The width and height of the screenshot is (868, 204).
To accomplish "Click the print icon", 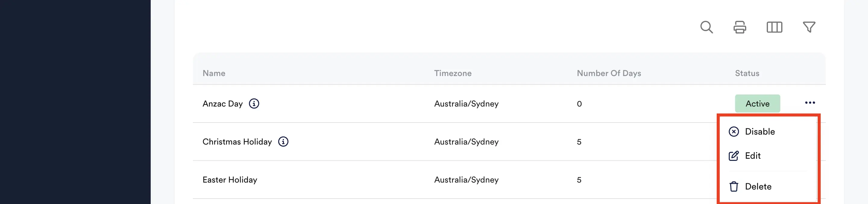I will pyautogui.click(x=740, y=27).
